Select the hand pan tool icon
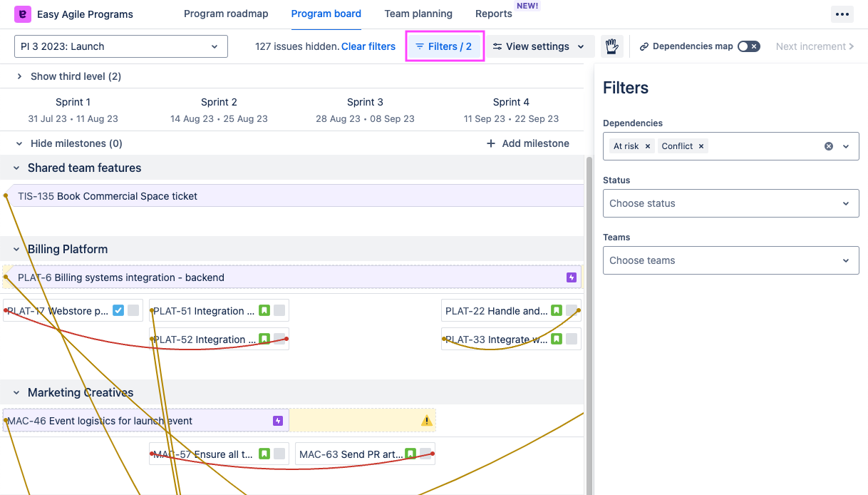The image size is (868, 495). [x=611, y=46]
